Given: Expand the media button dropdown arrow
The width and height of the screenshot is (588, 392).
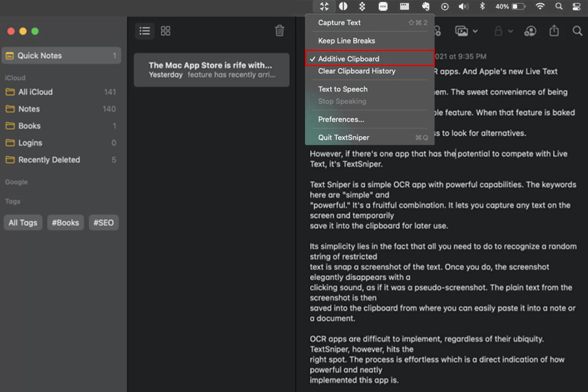Looking at the screenshot, I should coord(475,31).
